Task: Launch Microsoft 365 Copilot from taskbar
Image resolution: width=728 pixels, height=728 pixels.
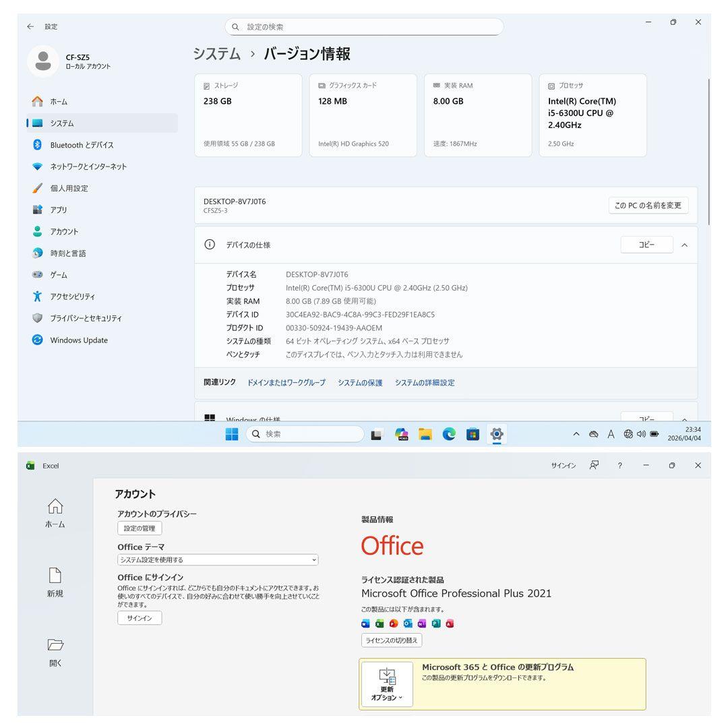Action: click(x=402, y=434)
